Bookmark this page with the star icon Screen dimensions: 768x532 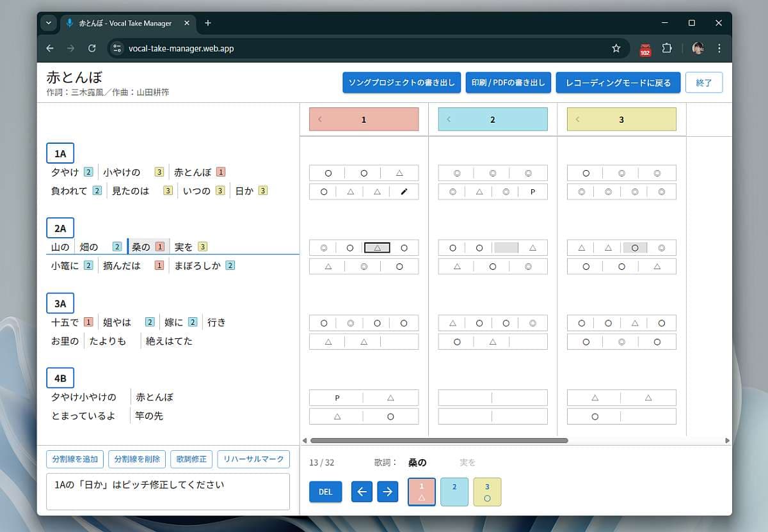(616, 49)
